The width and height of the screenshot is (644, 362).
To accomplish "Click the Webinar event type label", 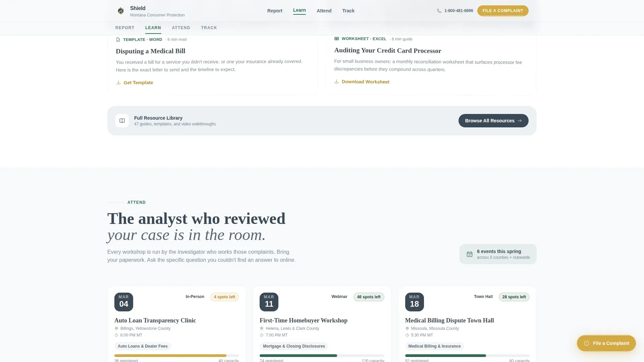I will pos(339,297).
